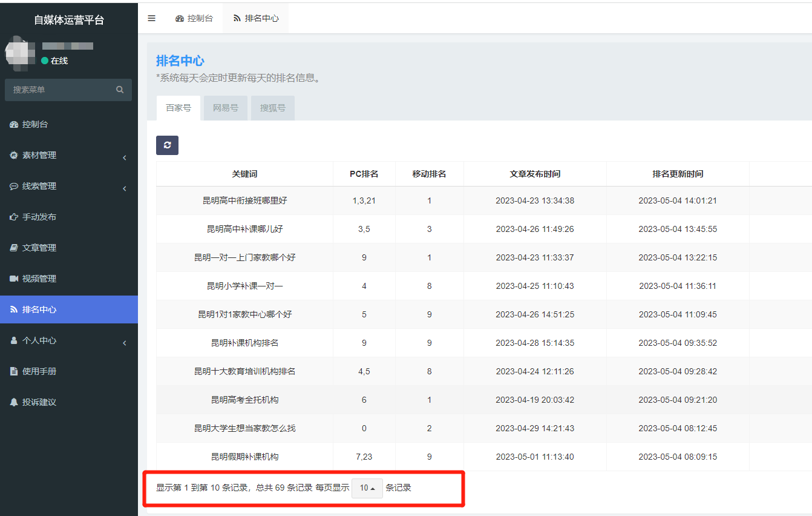The width and height of the screenshot is (812, 516).
Task: Open the records-per-page dropdown showing 10
Action: click(367, 488)
